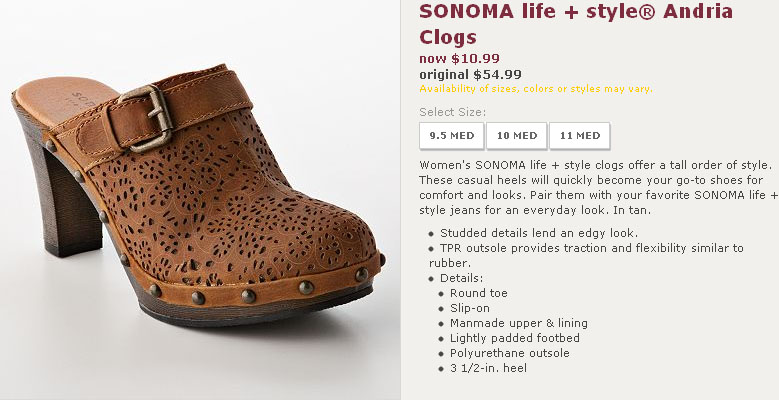The image size is (779, 400).
Task: Click the TPR outsole traction bullet
Action: pyautogui.click(x=590, y=248)
